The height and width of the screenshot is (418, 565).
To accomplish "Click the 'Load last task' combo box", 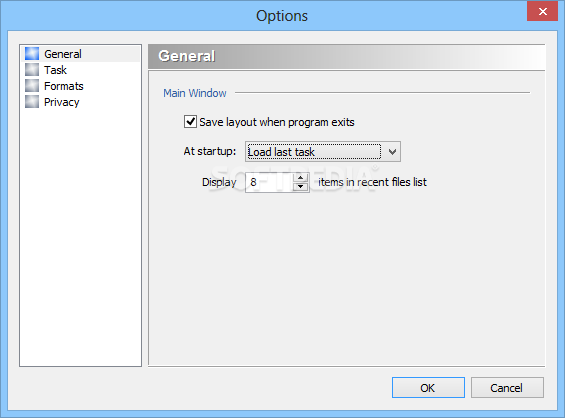I will [x=322, y=152].
